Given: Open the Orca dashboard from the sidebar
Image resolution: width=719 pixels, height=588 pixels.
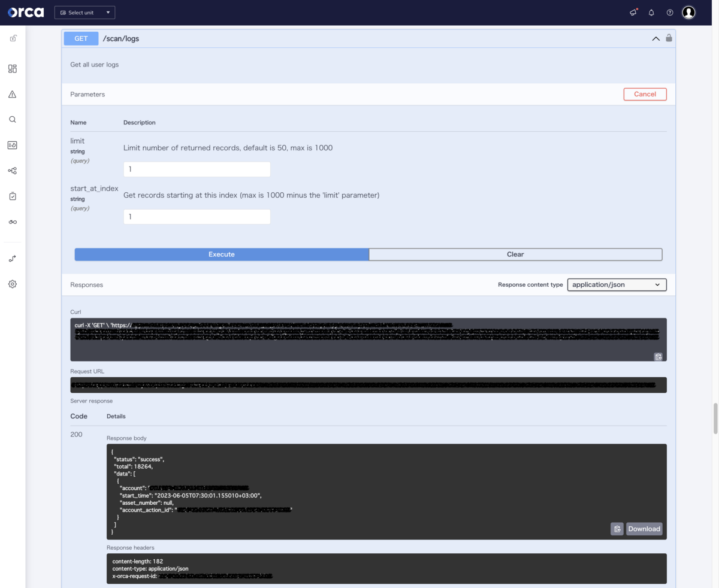Looking at the screenshot, I should [x=12, y=69].
